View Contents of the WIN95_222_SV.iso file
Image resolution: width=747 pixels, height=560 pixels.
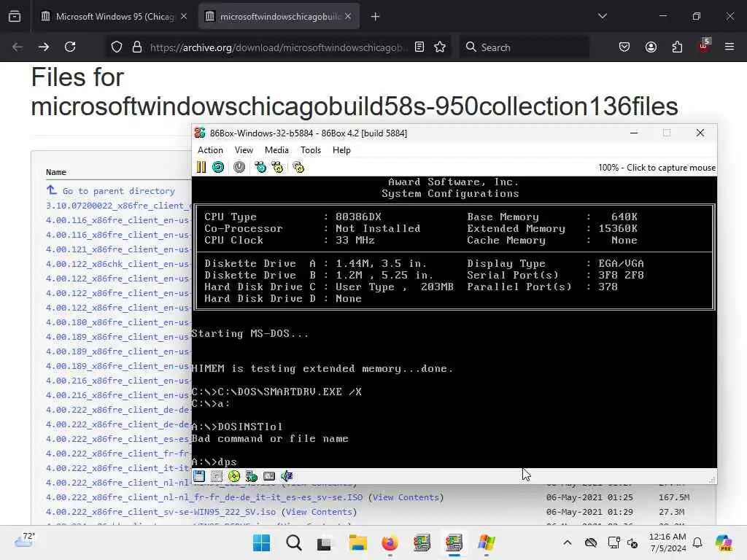click(320, 512)
